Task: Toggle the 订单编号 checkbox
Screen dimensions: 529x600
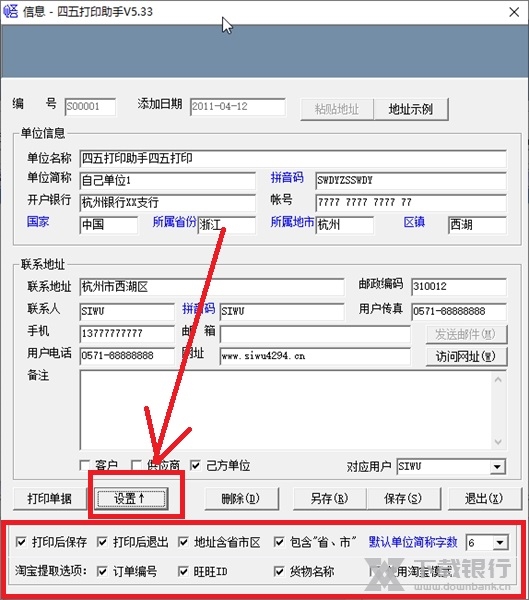Action: coord(102,572)
